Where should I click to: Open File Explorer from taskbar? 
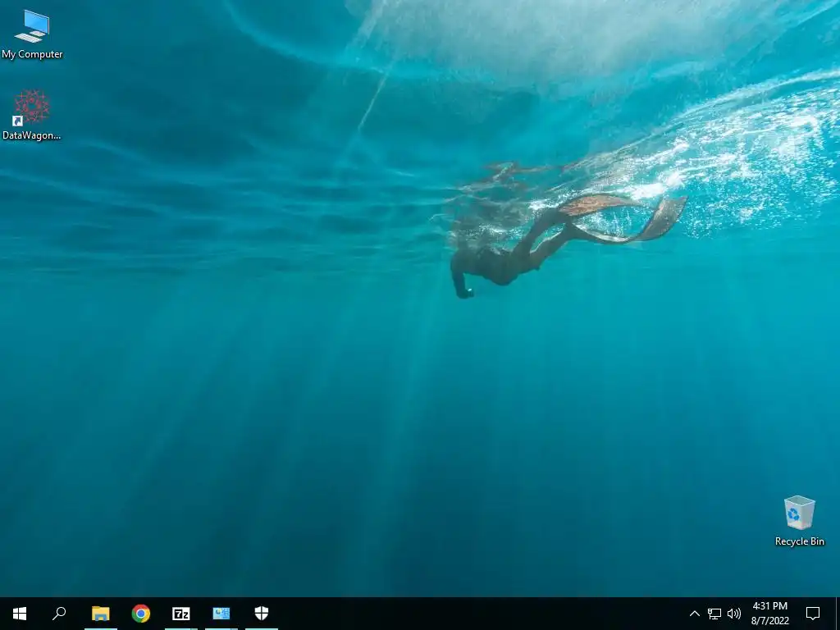tap(101, 614)
